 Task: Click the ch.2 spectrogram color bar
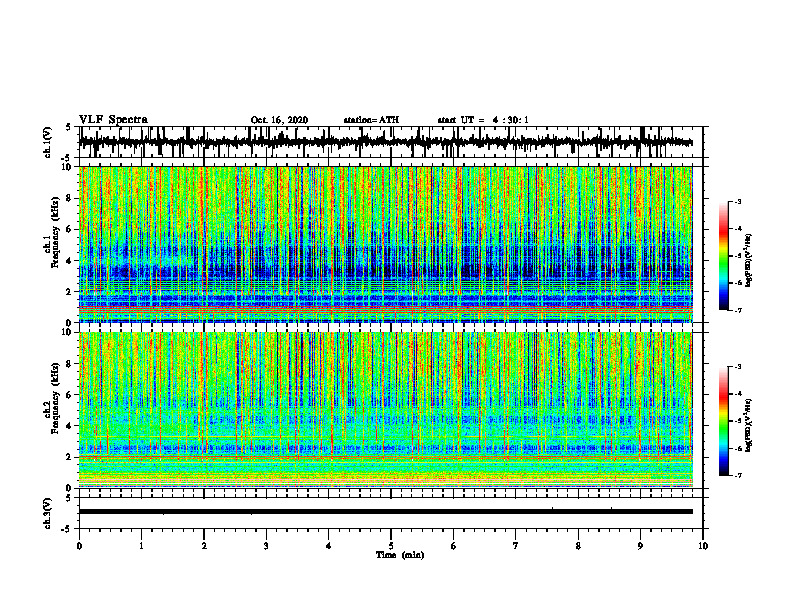724,421
